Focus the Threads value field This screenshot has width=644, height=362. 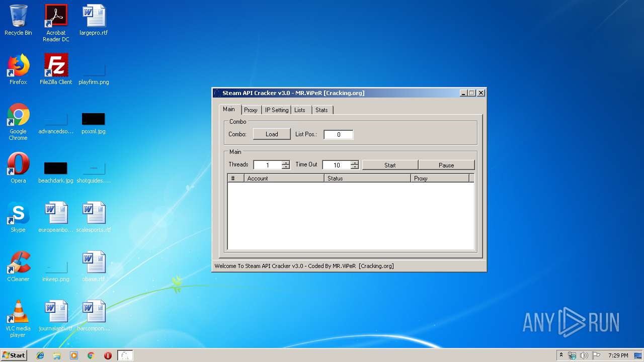pyautogui.click(x=268, y=165)
